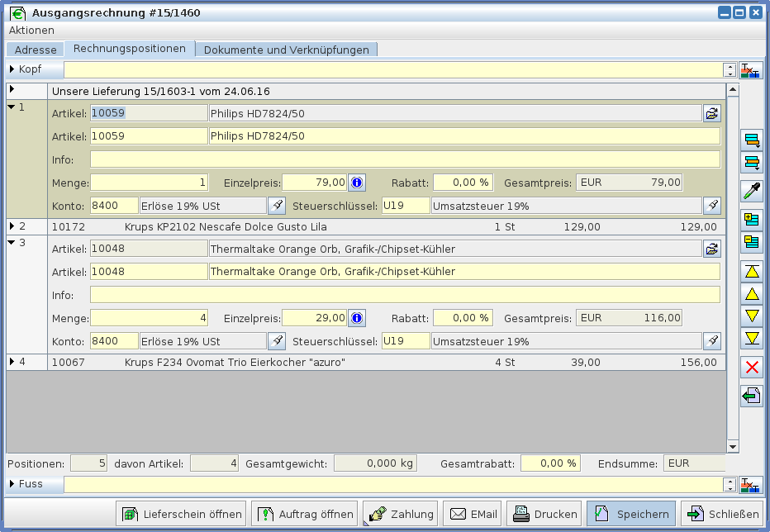Switch to Dokumente und Verknüpfungen tab

[286, 50]
